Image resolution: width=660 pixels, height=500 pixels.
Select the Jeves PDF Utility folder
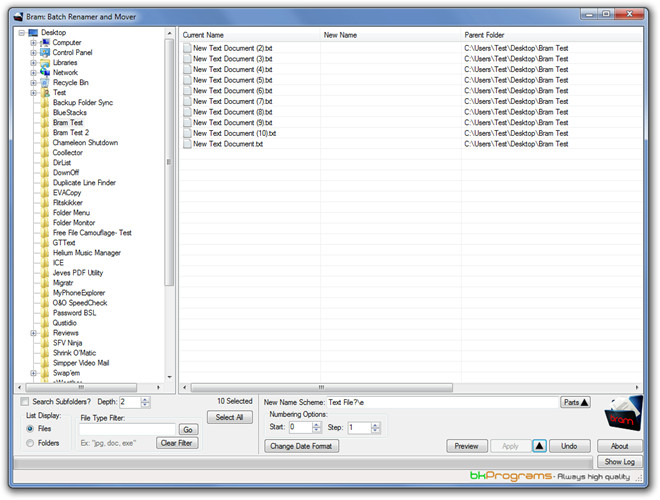pyautogui.click(x=78, y=273)
